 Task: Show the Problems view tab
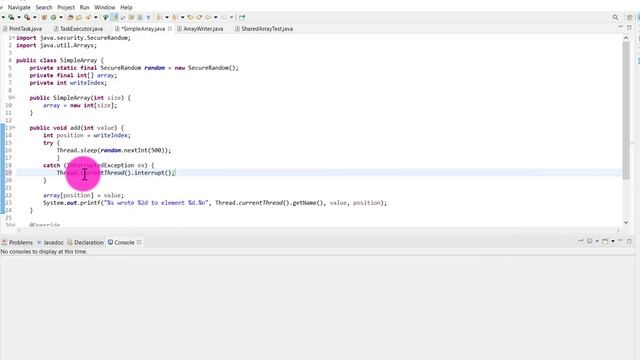(x=17, y=242)
